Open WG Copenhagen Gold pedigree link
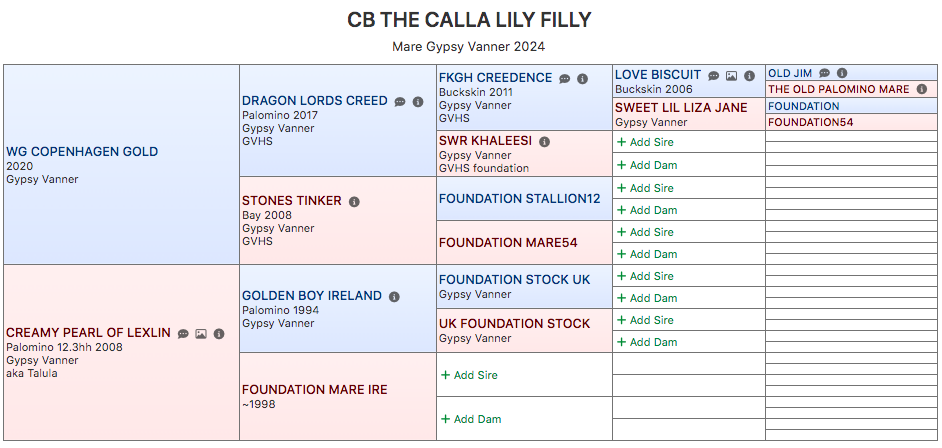Image resolution: width=942 pixels, height=448 pixels. tap(82, 151)
